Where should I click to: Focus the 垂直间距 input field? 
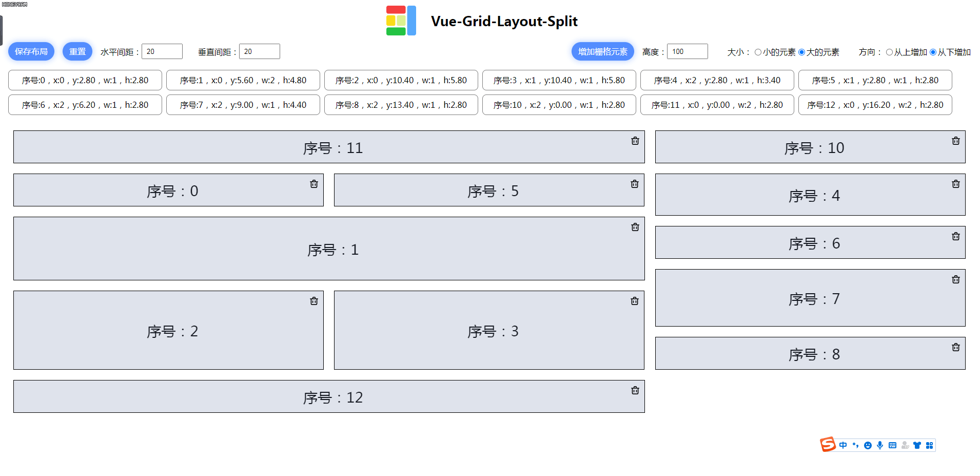260,51
